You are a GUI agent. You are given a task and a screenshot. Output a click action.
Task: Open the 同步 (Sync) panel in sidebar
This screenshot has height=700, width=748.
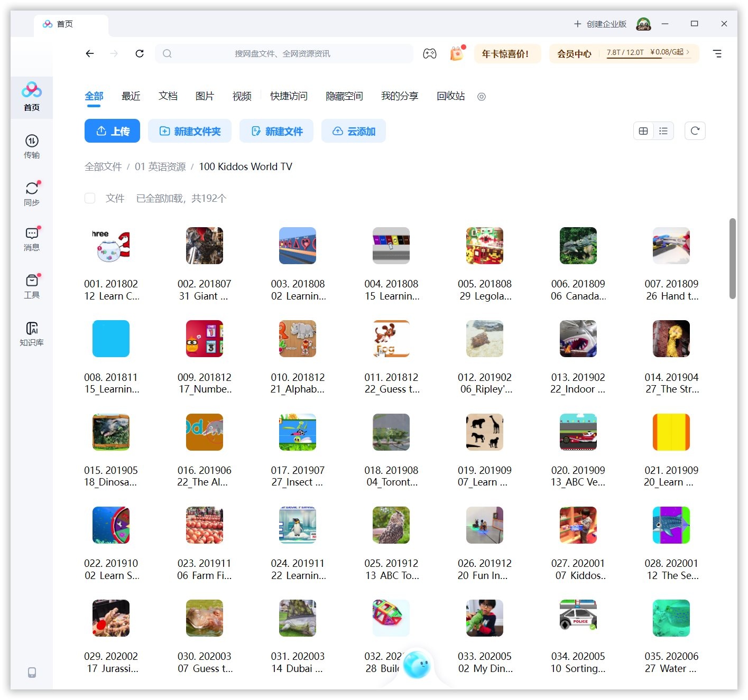[x=32, y=193]
